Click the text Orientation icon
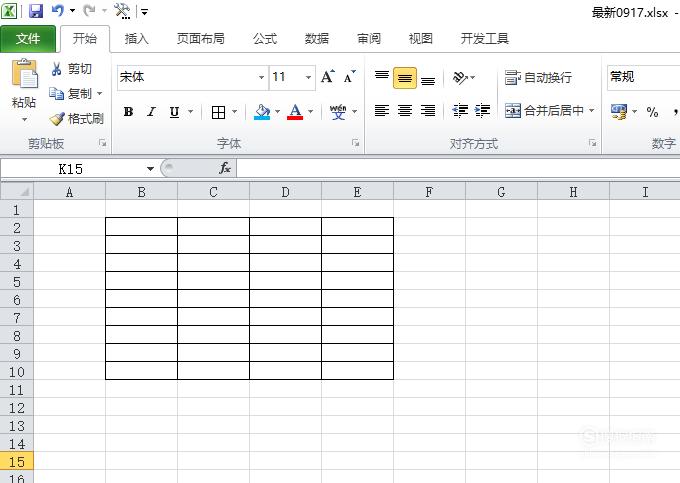This screenshot has width=680, height=483. click(x=460, y=78)
